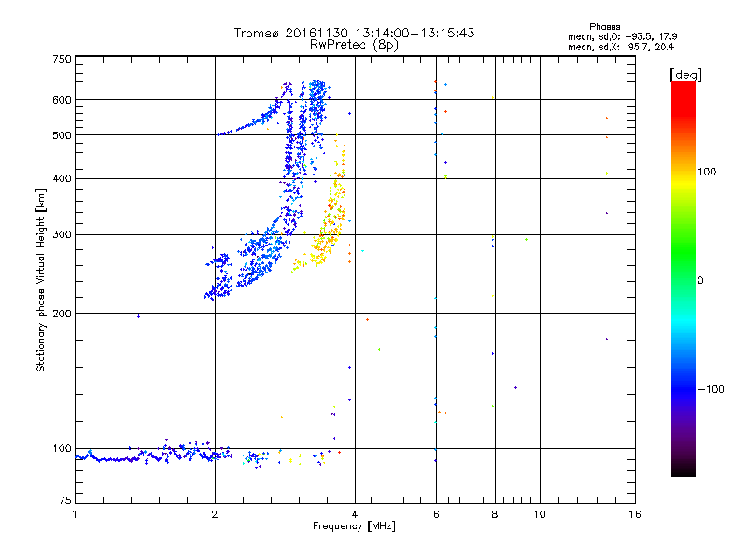Click the y-axis tick '600'
Screen dimensions: 747x560
pyautogui.click(x=62, y=100)
